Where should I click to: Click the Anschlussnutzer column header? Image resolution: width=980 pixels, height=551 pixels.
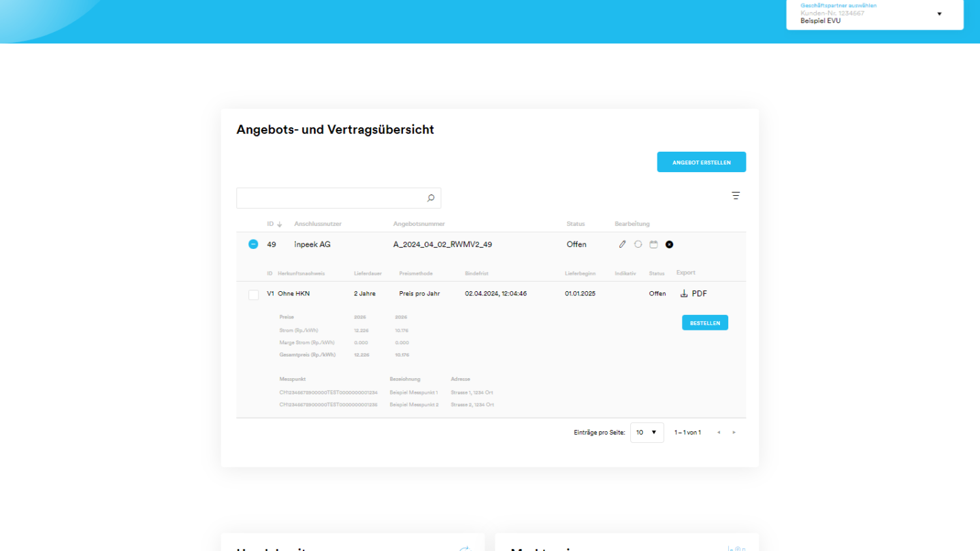click(x=318, y=224)
